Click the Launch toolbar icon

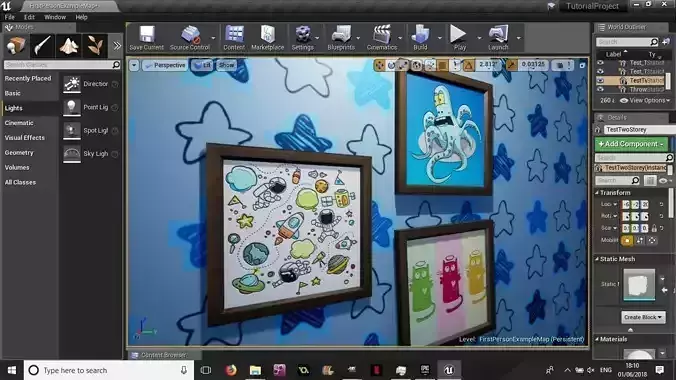[498, 38]
